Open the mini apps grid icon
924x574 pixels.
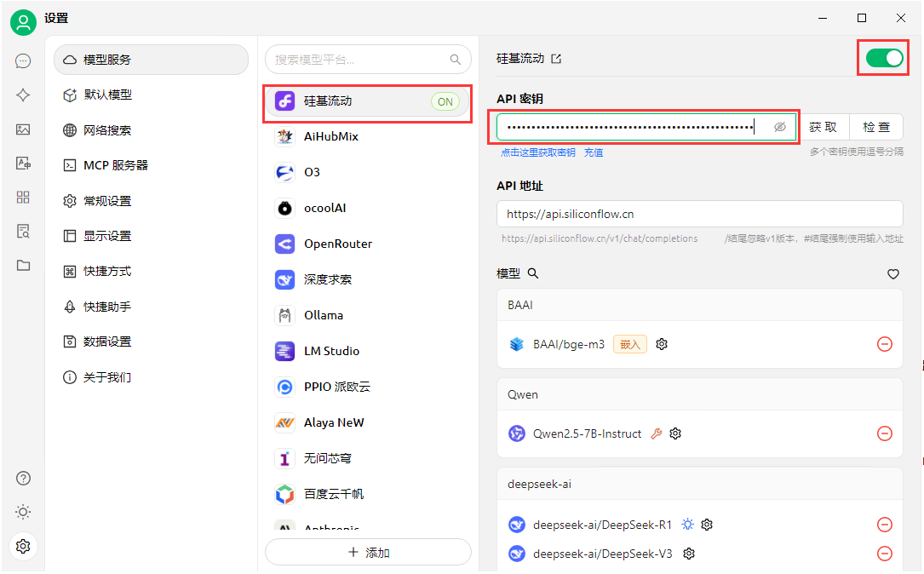coord(23,197)
